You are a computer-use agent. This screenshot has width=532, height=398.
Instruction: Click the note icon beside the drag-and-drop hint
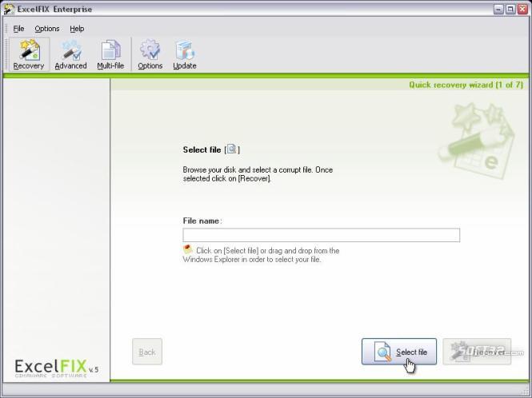pyautogui.click(x=188, y=249)
